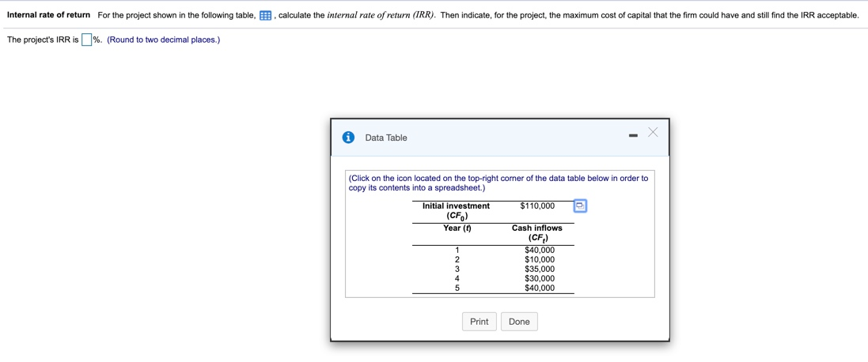Minimize the Data Table dialog
Image resolution: width=868 pixels, height=362 pixels.
634,135
